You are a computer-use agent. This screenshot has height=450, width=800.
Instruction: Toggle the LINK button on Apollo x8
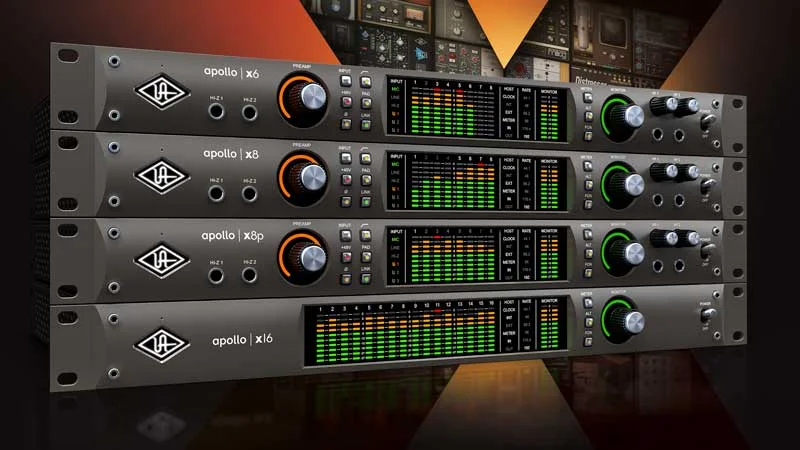click(366, 203)
